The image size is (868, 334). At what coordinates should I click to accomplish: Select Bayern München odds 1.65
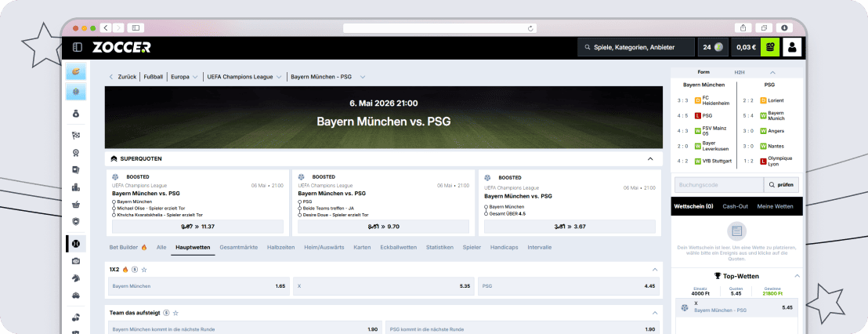pyautogui.click(x=199, y=286)
